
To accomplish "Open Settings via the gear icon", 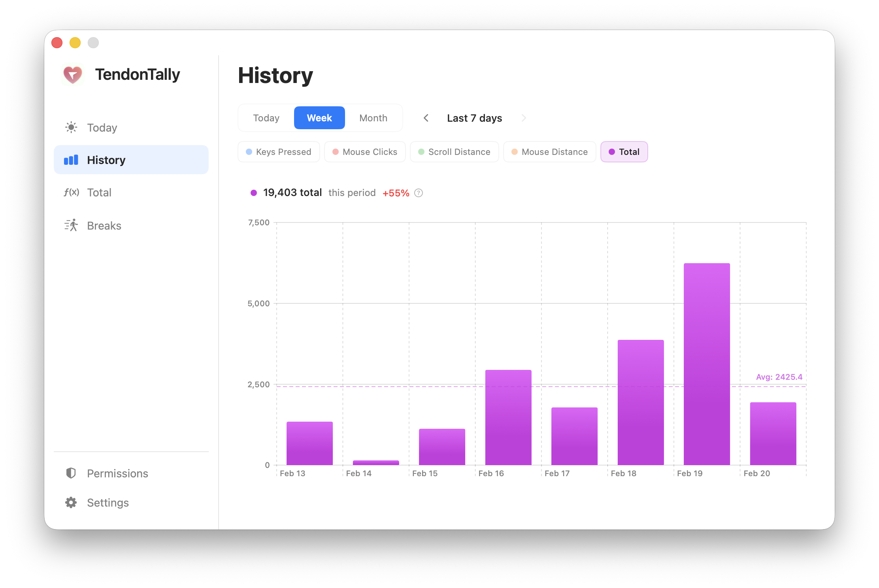I will click(x=71, y=502).
